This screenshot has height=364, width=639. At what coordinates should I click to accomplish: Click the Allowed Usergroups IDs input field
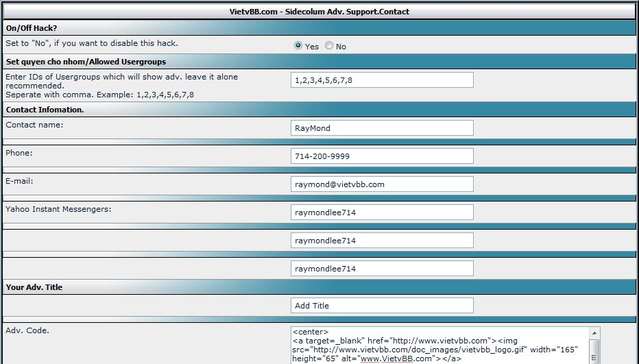pos(382,80)
